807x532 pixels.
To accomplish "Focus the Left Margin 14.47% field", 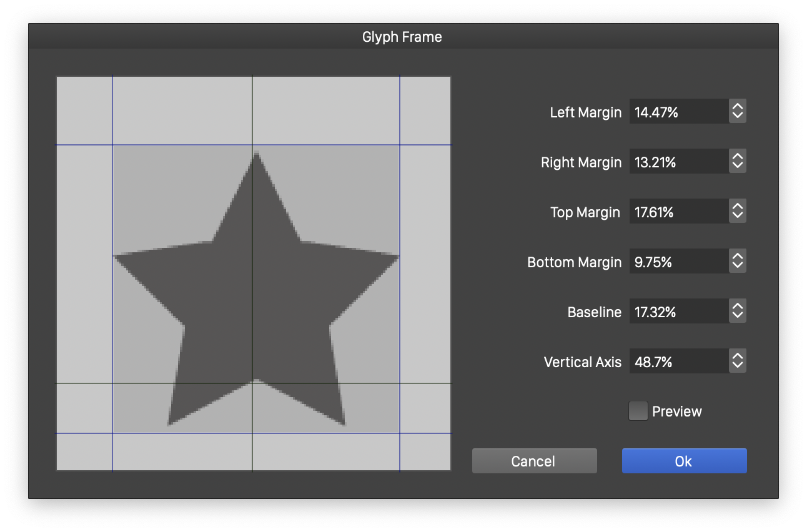I will click(x=678, y=112).
